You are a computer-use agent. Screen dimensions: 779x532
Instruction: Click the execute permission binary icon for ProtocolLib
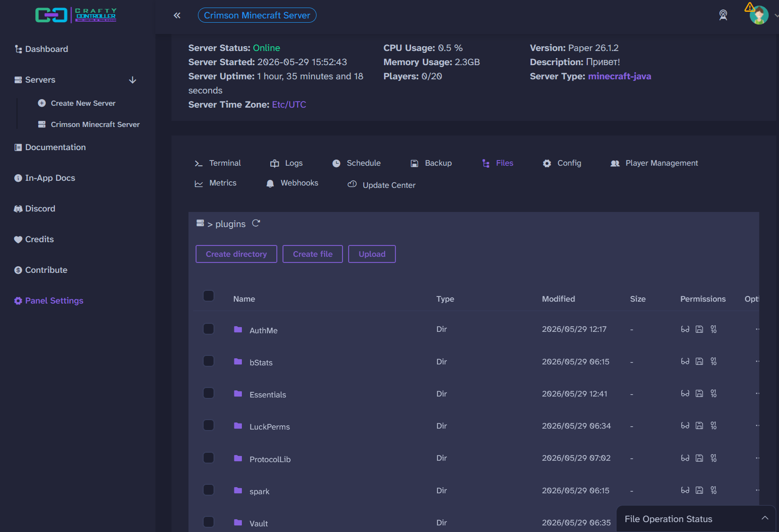tap(713, 458)
